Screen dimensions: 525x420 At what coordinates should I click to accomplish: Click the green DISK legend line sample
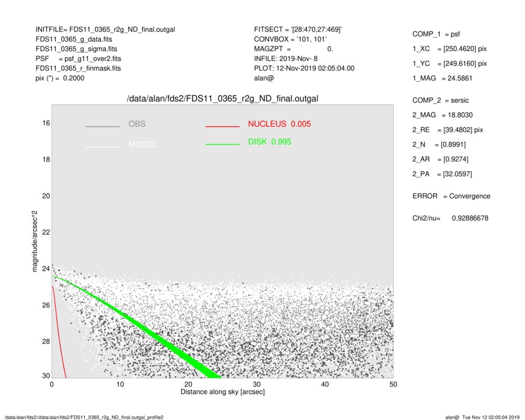point(222,144)
